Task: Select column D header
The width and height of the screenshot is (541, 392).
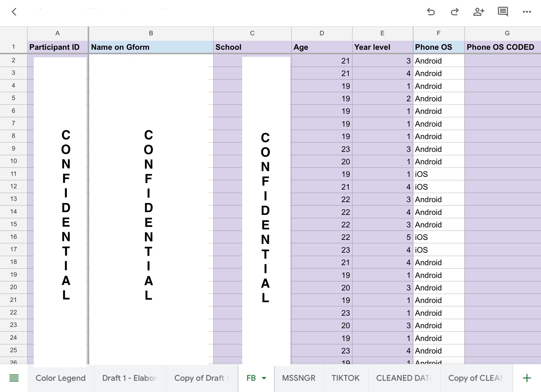Action: coord(322,34)
